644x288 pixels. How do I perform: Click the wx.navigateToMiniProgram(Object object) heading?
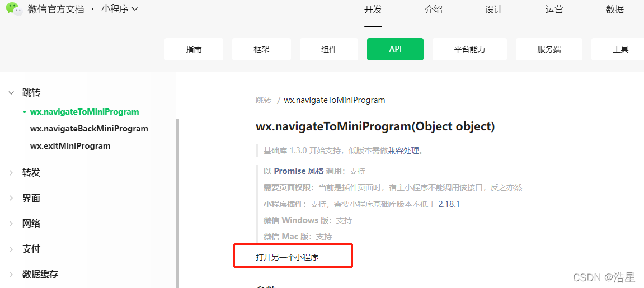375,126
